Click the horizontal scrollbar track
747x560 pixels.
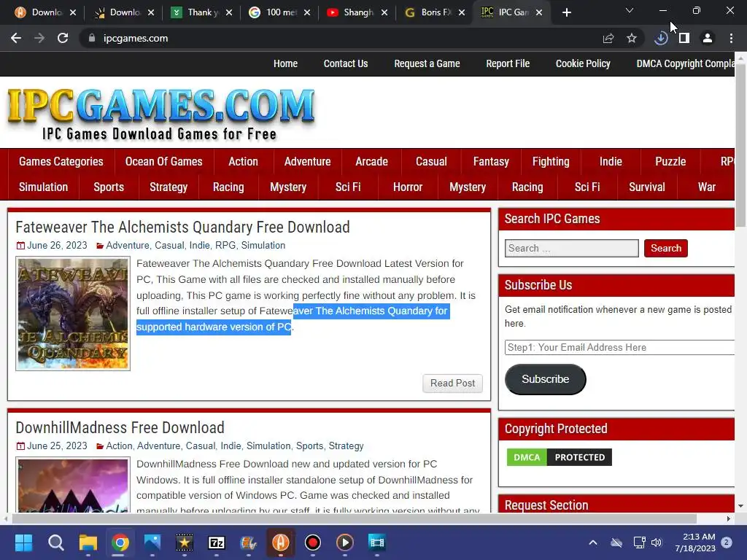(355, 518)
